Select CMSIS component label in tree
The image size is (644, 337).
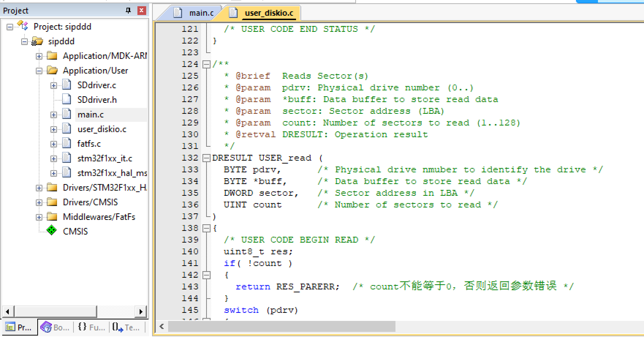tap(75, 232)
